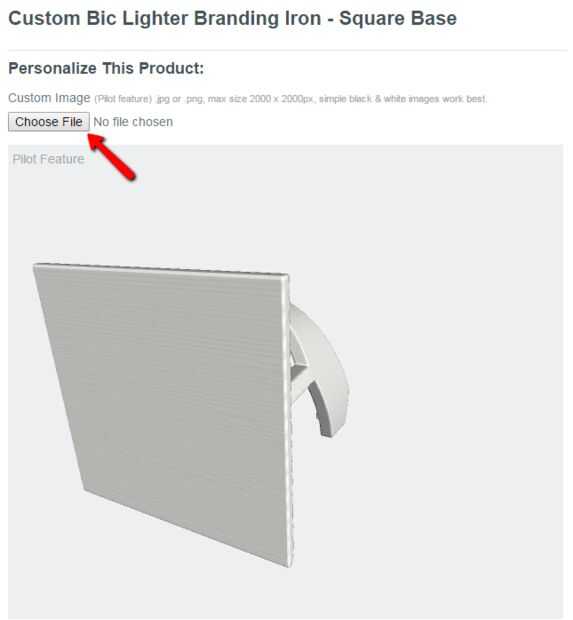Click the horizontal divider below the title
Screen dimensions: 573x620
coord(287,50)
